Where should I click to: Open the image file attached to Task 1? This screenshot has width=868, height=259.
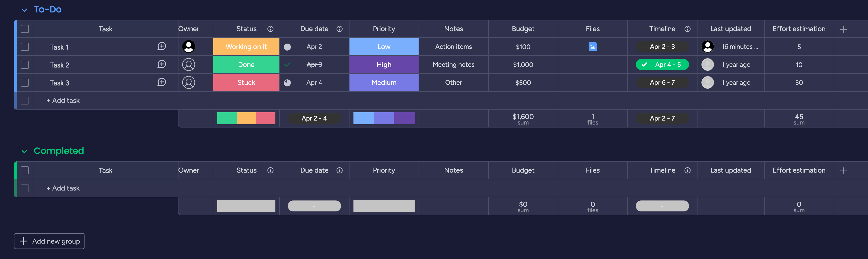tap(593, 47)
